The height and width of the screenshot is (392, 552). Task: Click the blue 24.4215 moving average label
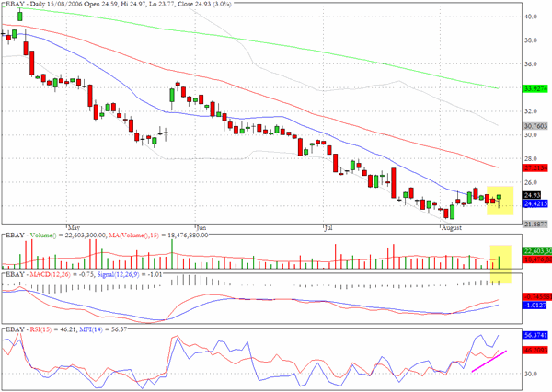point(535,203)
